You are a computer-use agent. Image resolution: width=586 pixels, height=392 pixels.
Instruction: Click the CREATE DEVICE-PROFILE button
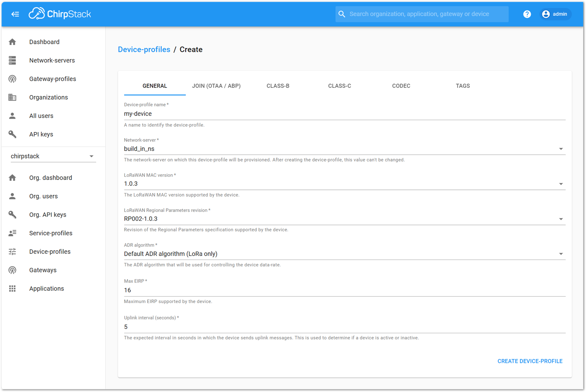tap(530, 361)
